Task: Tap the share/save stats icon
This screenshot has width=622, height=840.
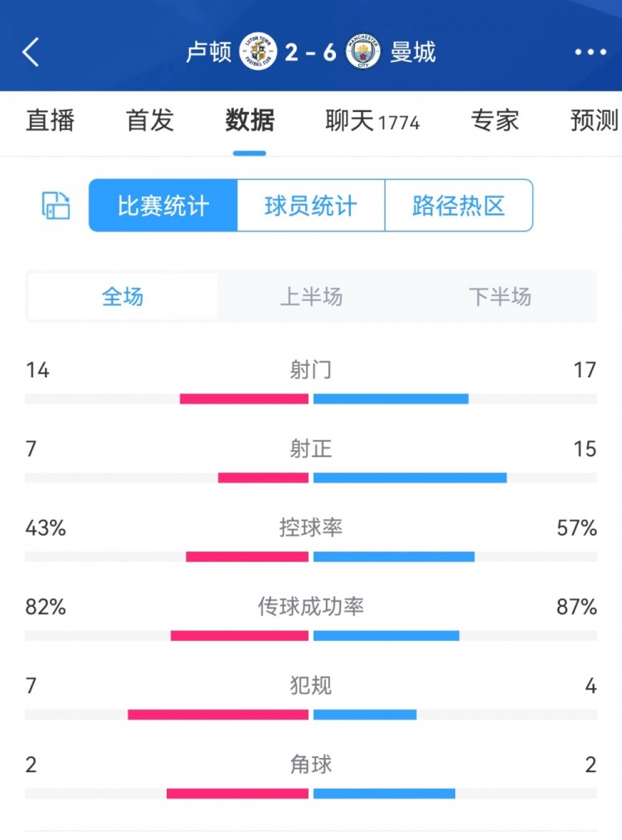Action: (56, 206)
